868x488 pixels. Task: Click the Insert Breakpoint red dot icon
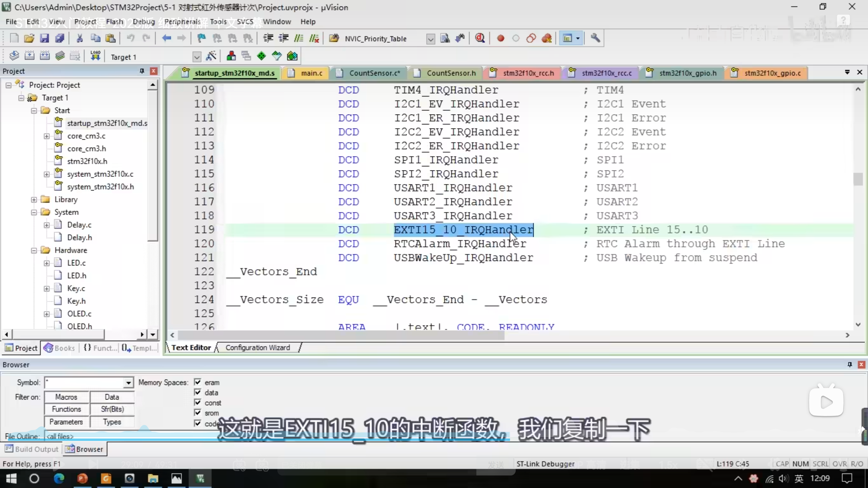[x=500, y=38]
